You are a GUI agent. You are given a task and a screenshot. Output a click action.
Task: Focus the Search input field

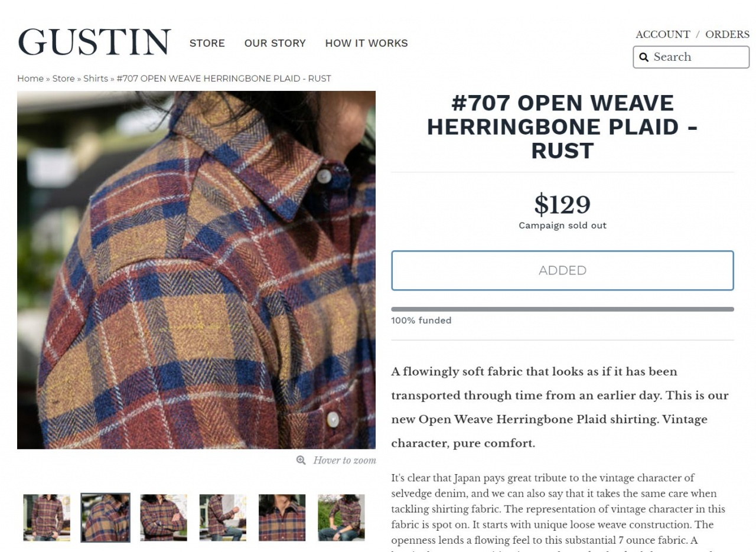point(691,57)
